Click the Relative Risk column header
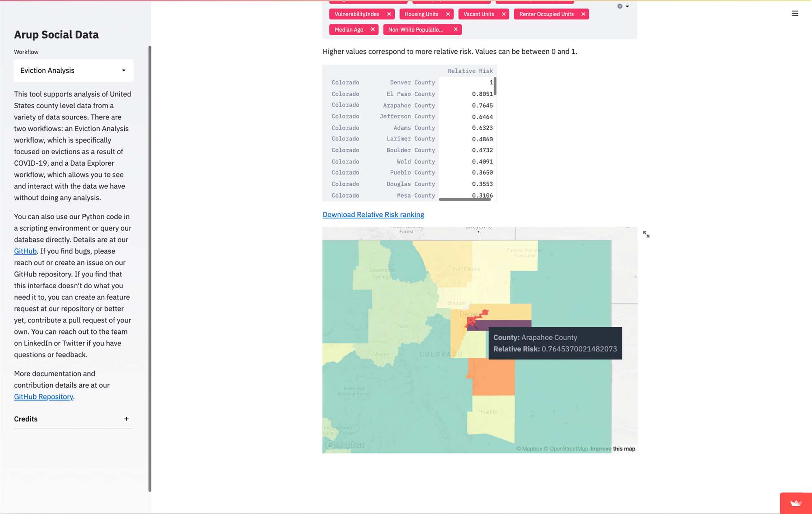812x514 pixels. (x=470, y=71)
